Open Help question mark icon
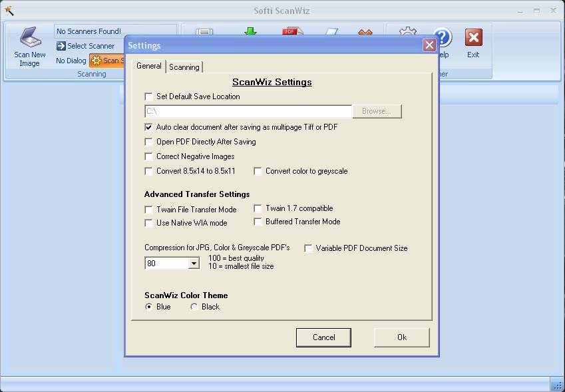The height and width of the screenshot is (392, 565). [443, 38]
